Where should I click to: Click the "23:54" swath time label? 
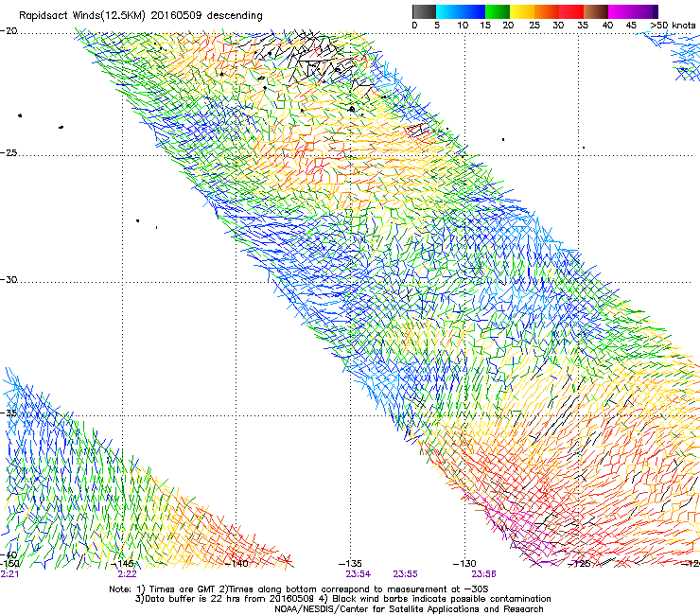coord(358,574)
